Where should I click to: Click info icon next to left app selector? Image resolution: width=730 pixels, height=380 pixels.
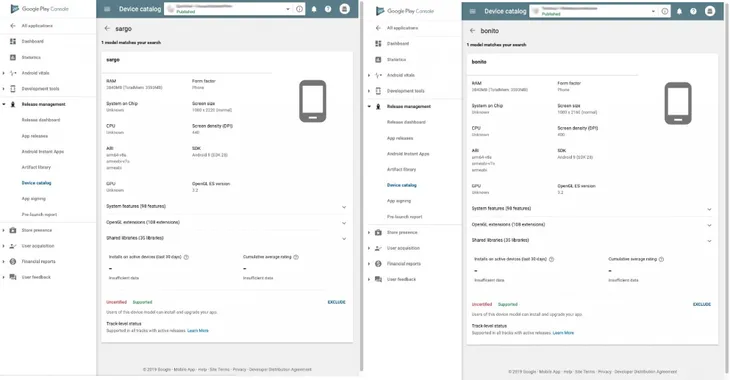[x=299, y=9]
